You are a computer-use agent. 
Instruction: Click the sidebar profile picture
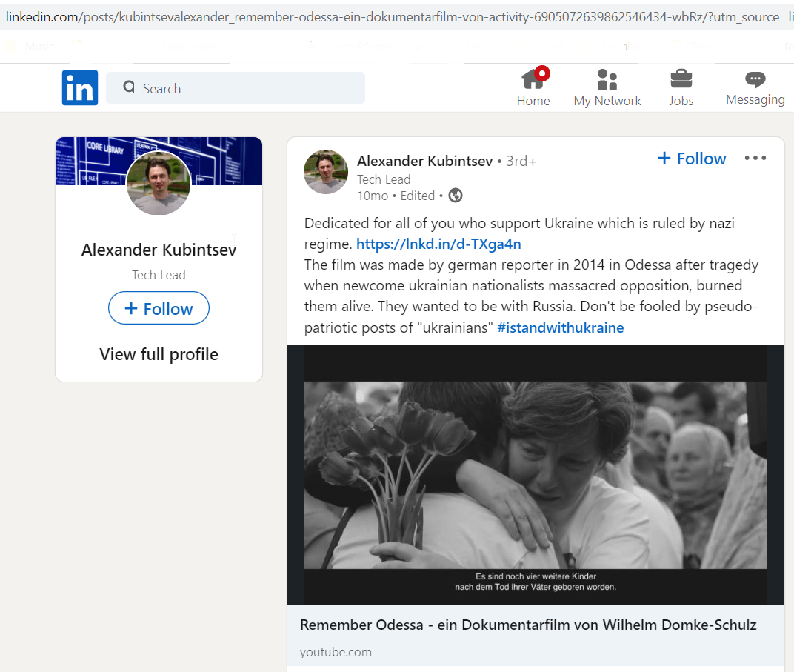click(x=159, y=183)
